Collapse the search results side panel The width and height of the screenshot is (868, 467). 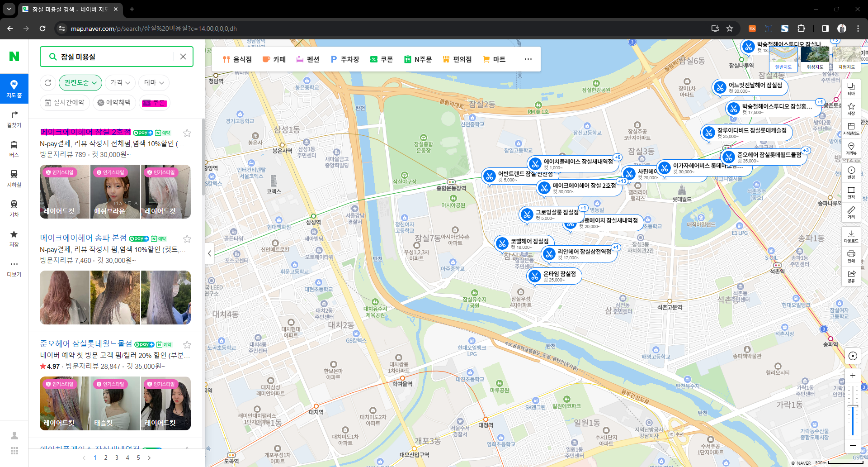[209, 253]
